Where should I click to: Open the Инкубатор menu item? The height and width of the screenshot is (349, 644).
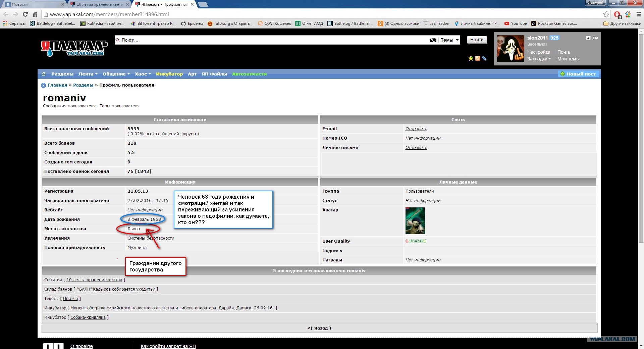click(x=169, y=74)
